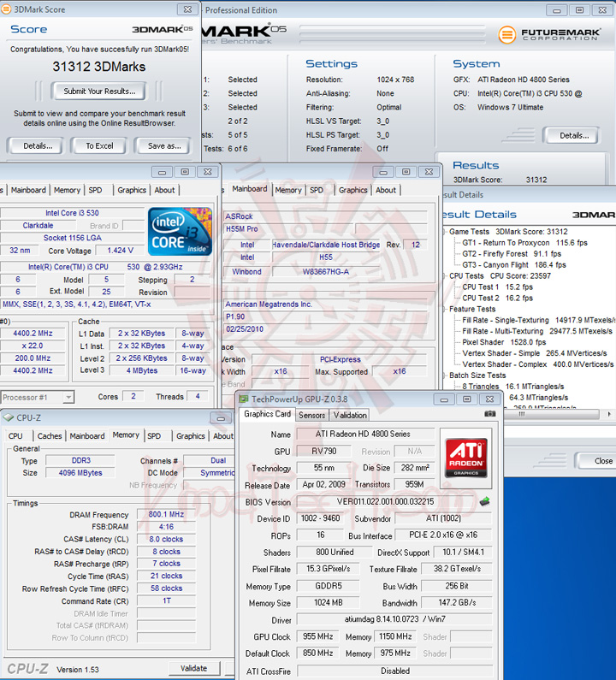Viewport: 616px width, 680px height.
Task: Click the Result Details scroll right arrow
Action: 609,414
